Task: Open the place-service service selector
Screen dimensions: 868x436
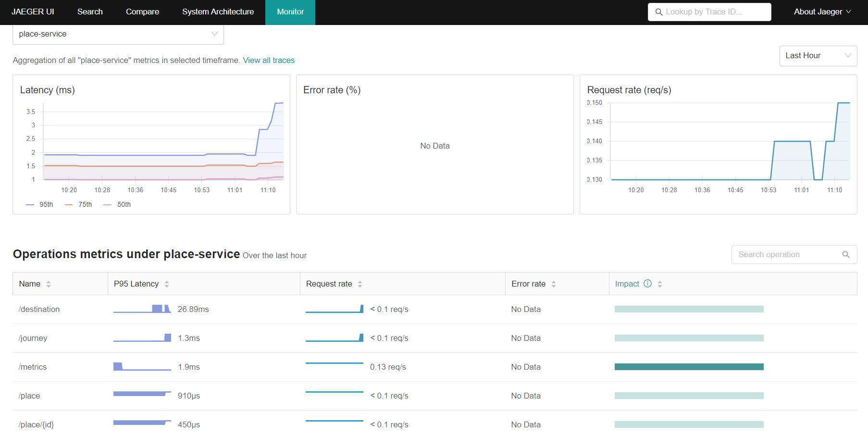Action: pyautogui.click(x=118, y=34)
